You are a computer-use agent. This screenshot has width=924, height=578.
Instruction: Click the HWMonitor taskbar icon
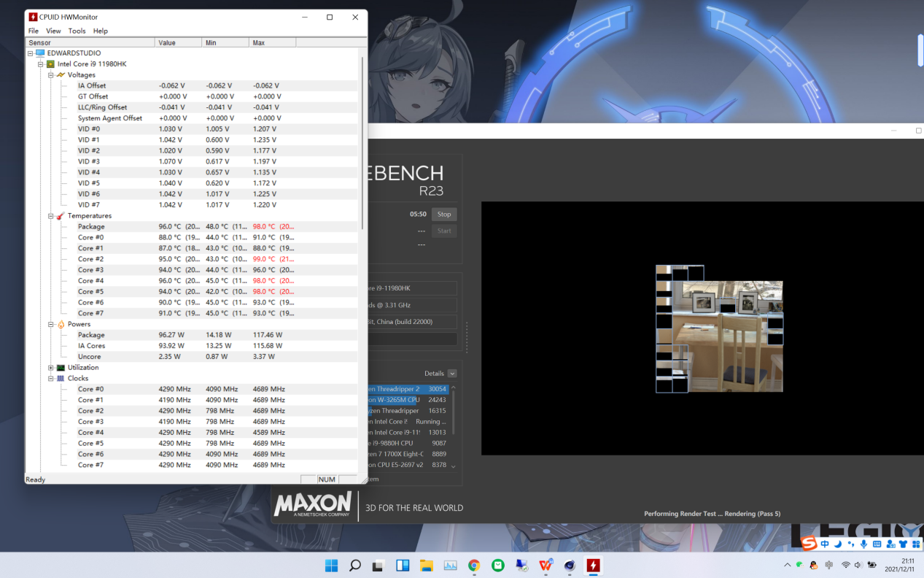point(594,565)
